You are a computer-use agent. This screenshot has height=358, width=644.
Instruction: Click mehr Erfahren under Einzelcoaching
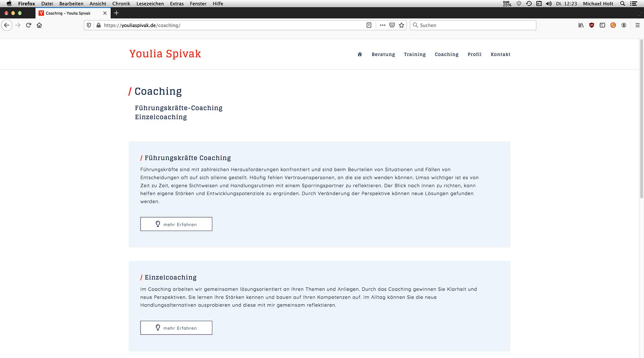coord(176,328)
